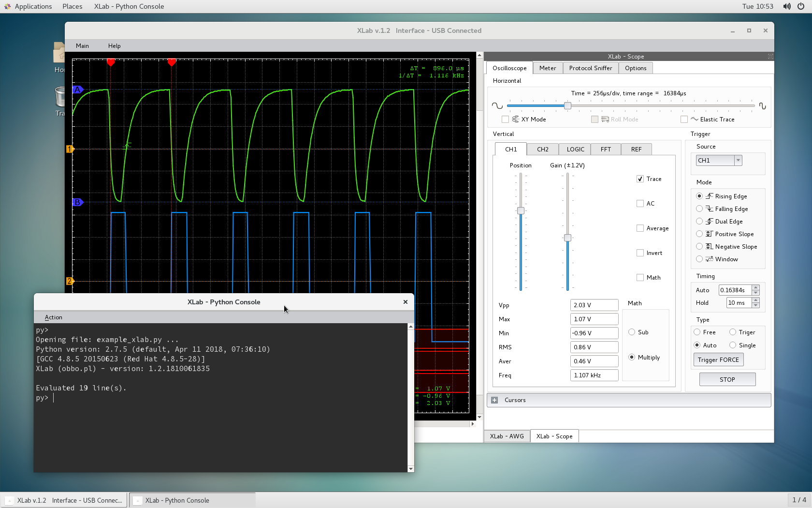The height and width of the screenshot is (508, 812).
Task: Select Single trigger type radio
Action: point(733,345)
